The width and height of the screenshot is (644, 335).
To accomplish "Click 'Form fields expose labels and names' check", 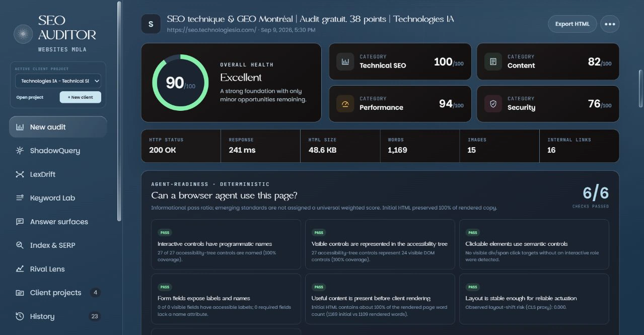I will click(226, 299).
